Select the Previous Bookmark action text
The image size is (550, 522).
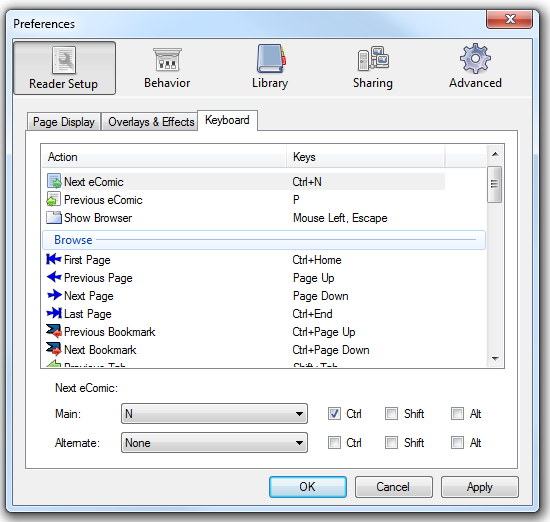110,332
